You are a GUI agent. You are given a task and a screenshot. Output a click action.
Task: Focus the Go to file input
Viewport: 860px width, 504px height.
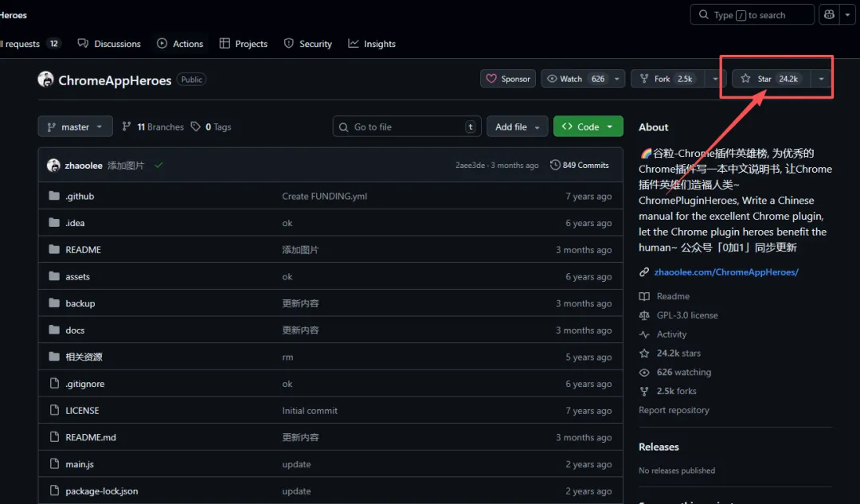click(407, 127)
